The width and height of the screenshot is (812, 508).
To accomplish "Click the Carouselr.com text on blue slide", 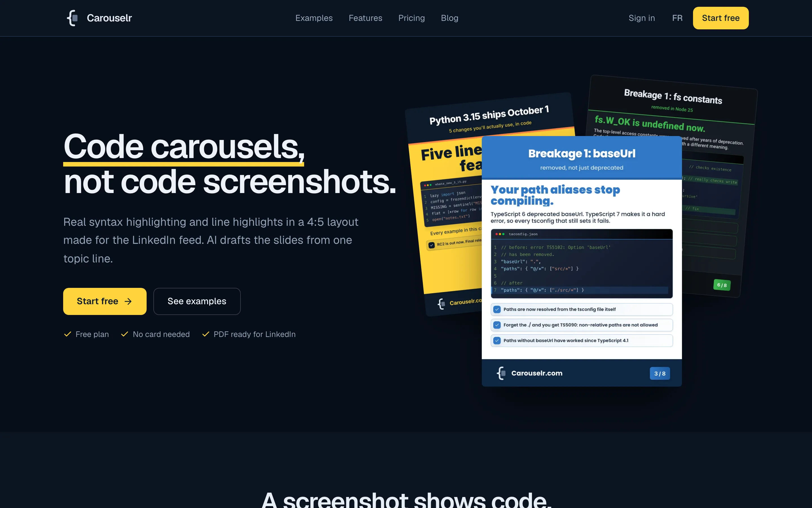I will [x=537, y=373].
